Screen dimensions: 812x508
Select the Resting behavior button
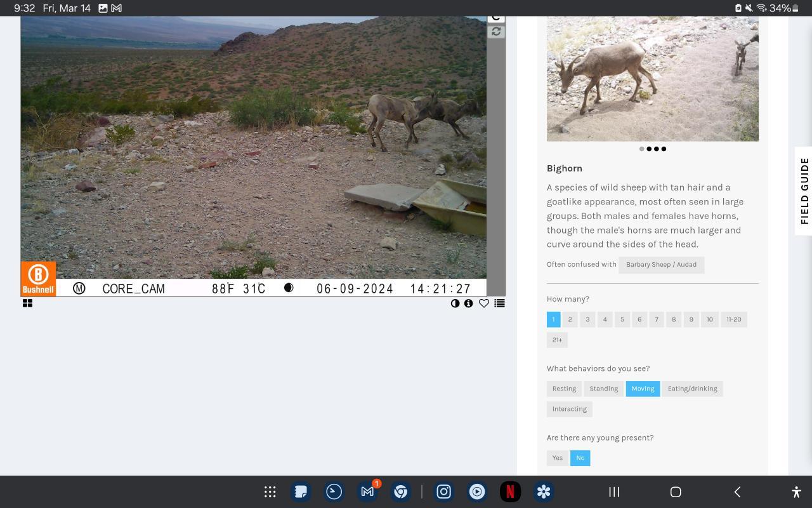pos(564,389)
